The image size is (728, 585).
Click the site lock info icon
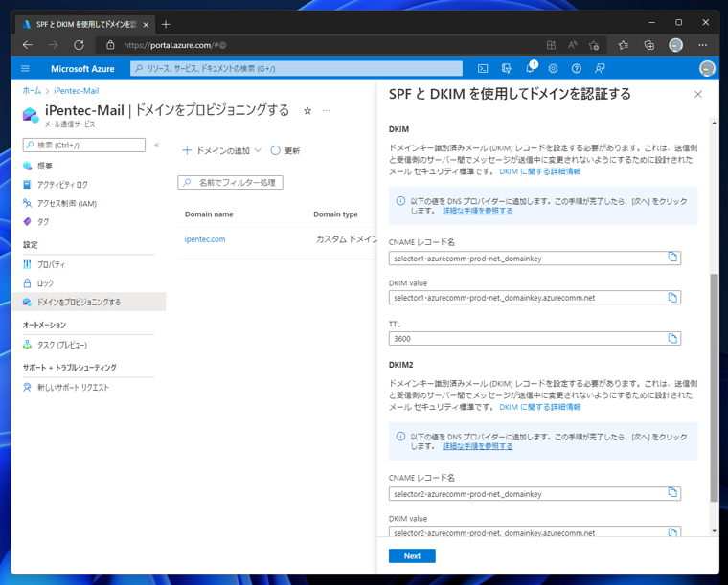pyautogui.click(x=110, y=45)
